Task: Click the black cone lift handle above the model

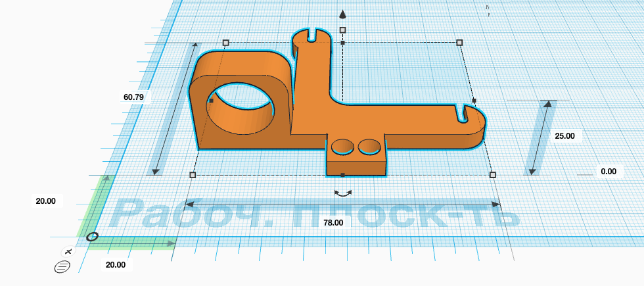Action: [343, 14]
